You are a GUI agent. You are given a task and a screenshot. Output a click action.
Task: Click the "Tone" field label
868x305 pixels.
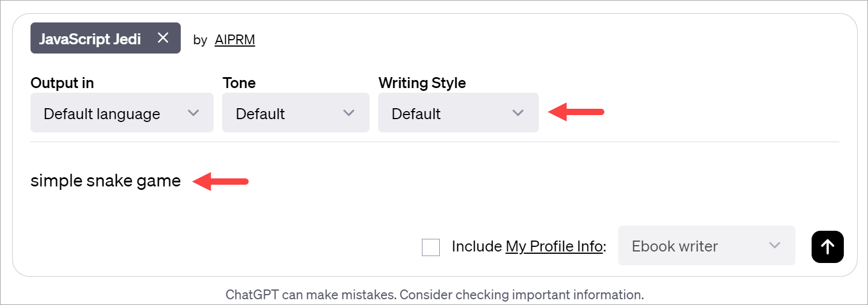[x=239, y=83]
